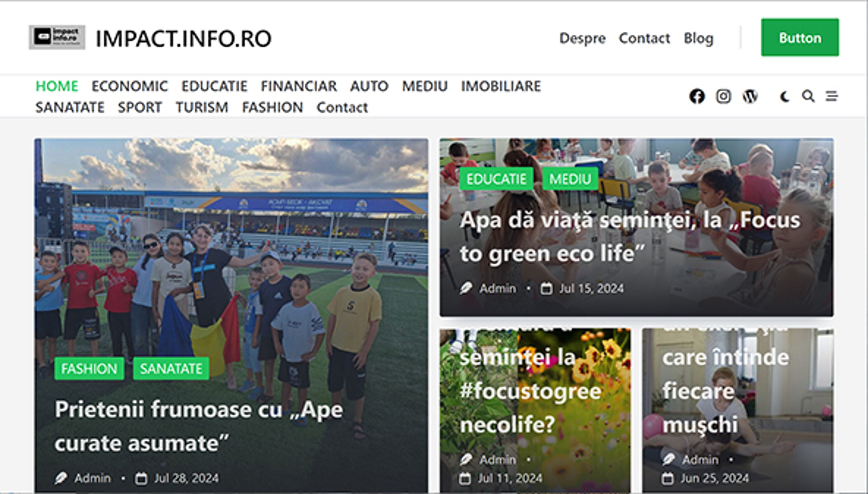Open the WordPress social icon

tap(750, 96)
